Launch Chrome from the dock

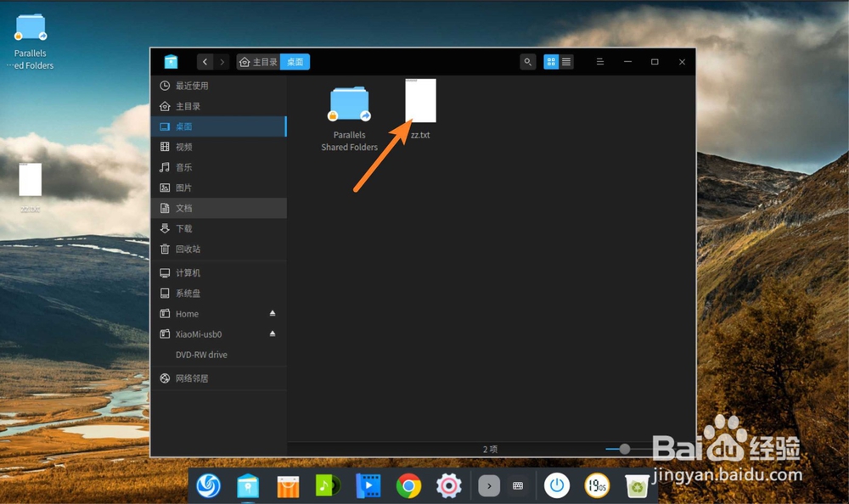(409, 485)
